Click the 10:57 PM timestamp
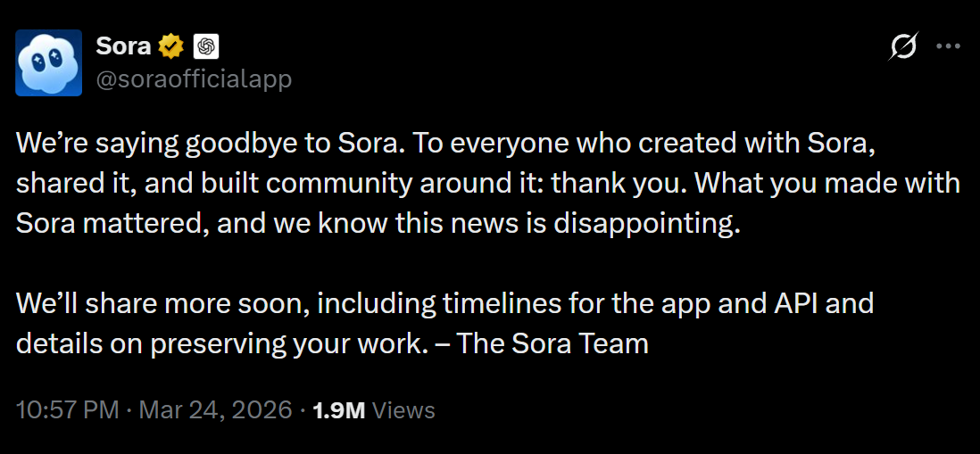980x454 pixels. click(x=68, y=410)
